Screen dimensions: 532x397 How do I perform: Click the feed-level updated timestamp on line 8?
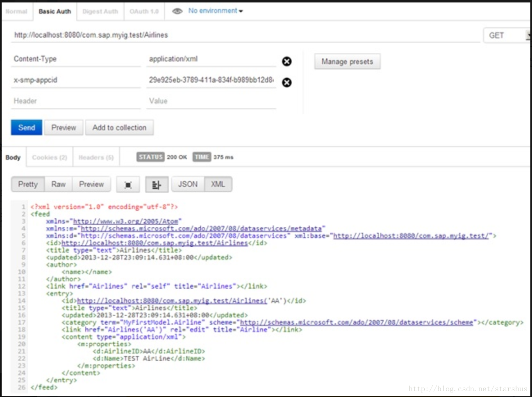tap(137, 258)
